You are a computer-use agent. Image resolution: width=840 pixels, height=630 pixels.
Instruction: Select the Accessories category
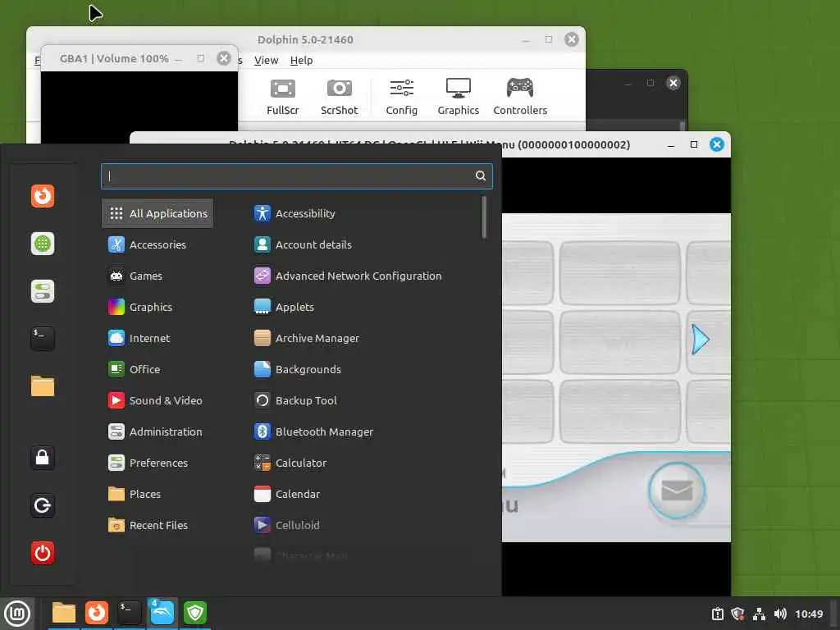click(x=157, y=244)
